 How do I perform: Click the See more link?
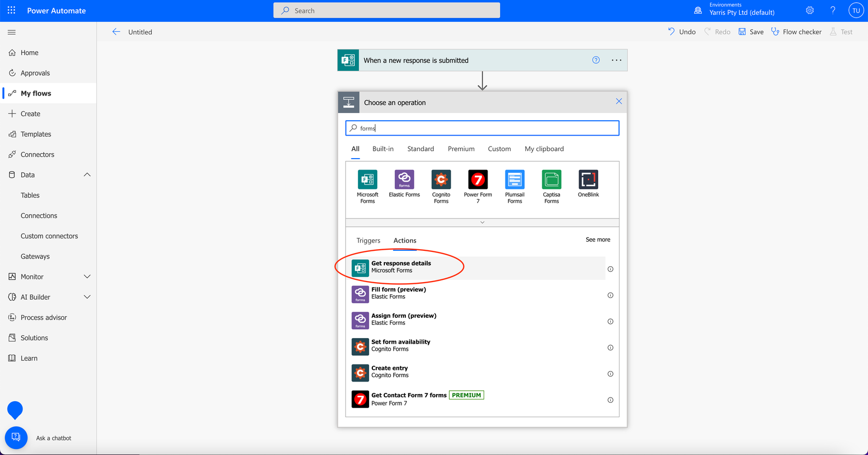(x=598, y=240)
